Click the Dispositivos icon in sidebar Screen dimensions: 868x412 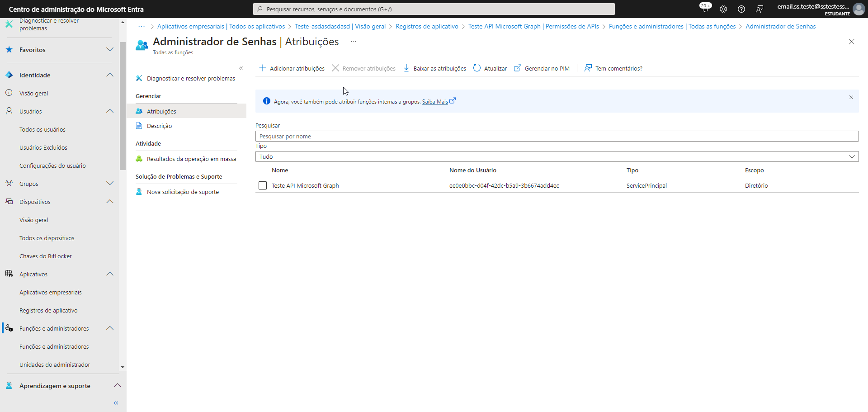click(x=9, y=201)
